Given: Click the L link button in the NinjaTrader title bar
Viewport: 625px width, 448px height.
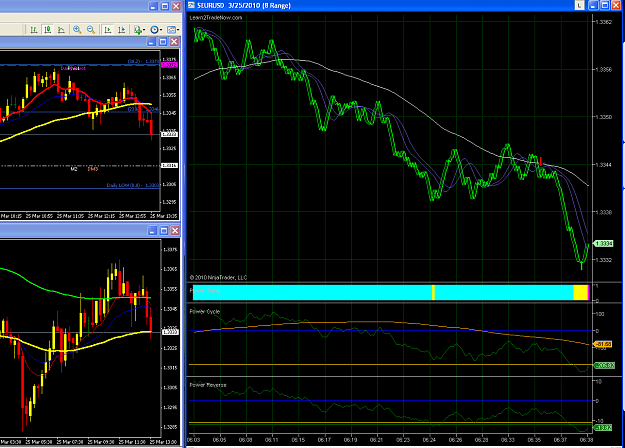Looking at the screenshot, I should pyautogui.click(x=579, y=5).
